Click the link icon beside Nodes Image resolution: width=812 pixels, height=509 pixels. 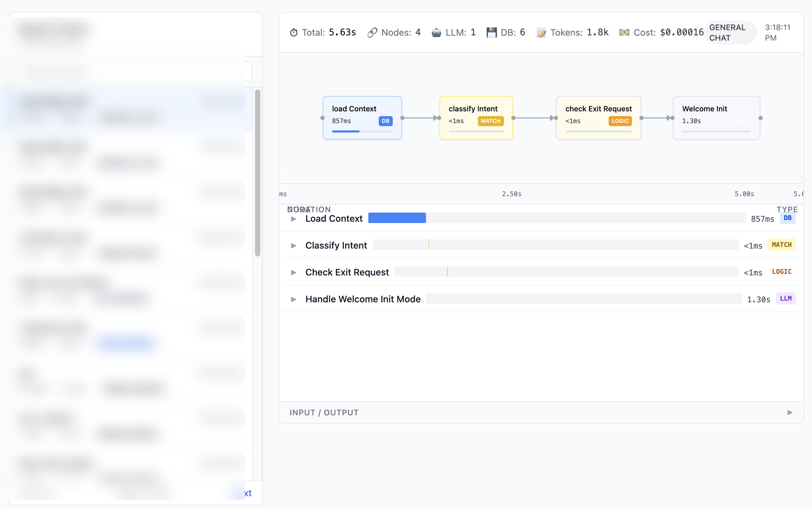click(x=372, y=33)
